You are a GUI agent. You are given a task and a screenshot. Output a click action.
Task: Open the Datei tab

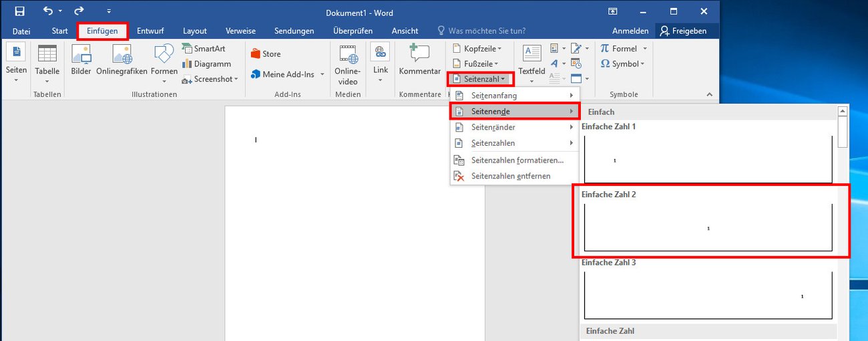pos(21,31)
